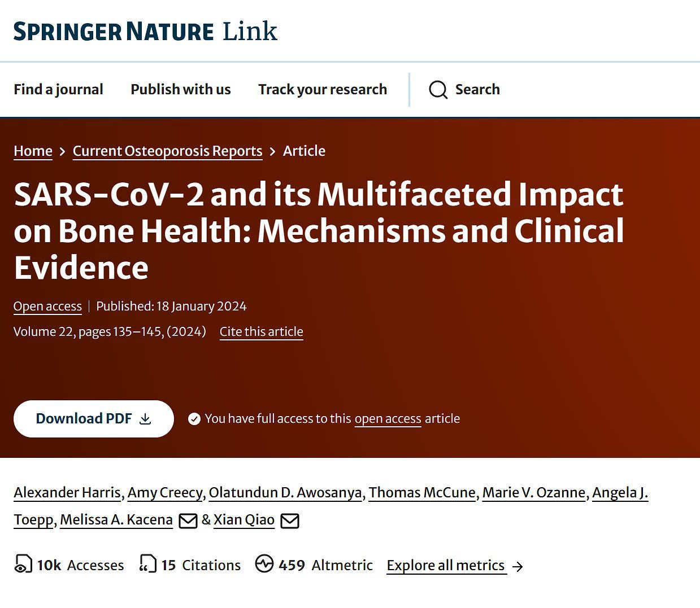Image resolution: width=700 pixels, height=608 pixels.
Task: Open the Springer Nature Link logo home
Action: pyautogui.click(x=145, y=31)
